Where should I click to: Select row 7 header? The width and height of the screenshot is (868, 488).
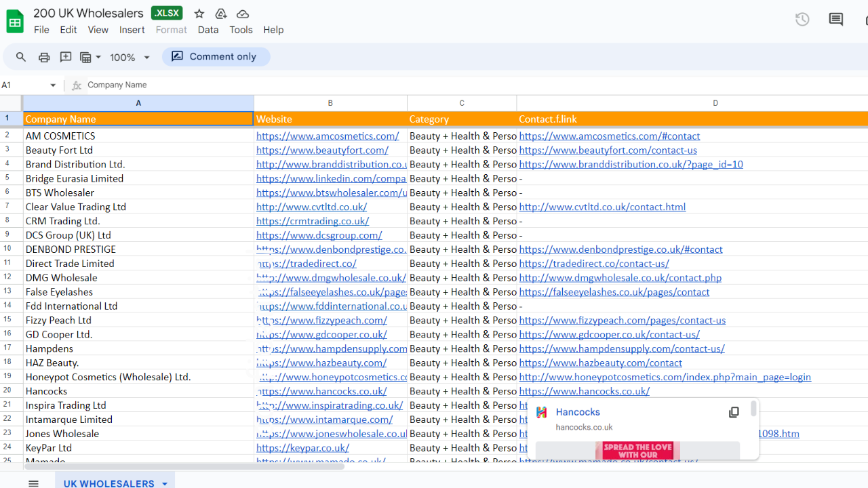click(x=12, y=207)
